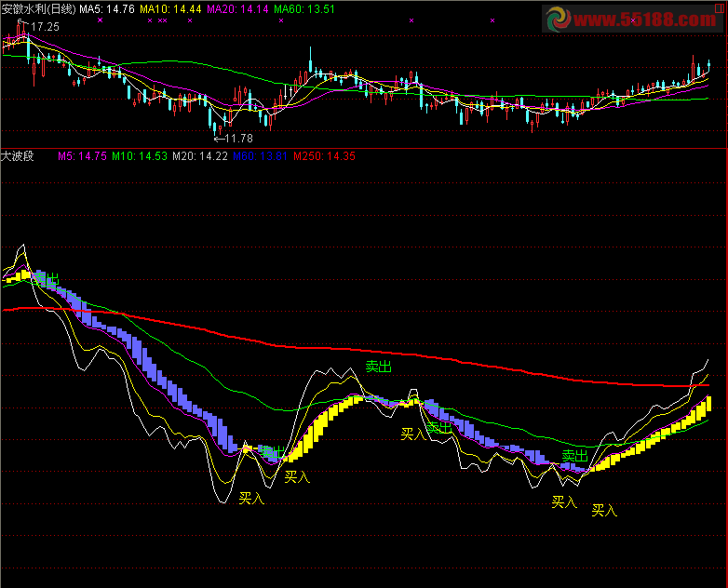This screenshot has width=728, height=588.
Task: Click the leftmost 卖出 sell signal
Action: (x=45, y=279)
